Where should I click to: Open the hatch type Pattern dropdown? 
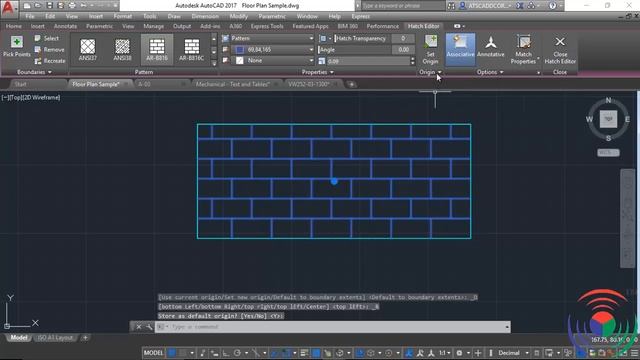pyautogui.click(x=272, y=38)
